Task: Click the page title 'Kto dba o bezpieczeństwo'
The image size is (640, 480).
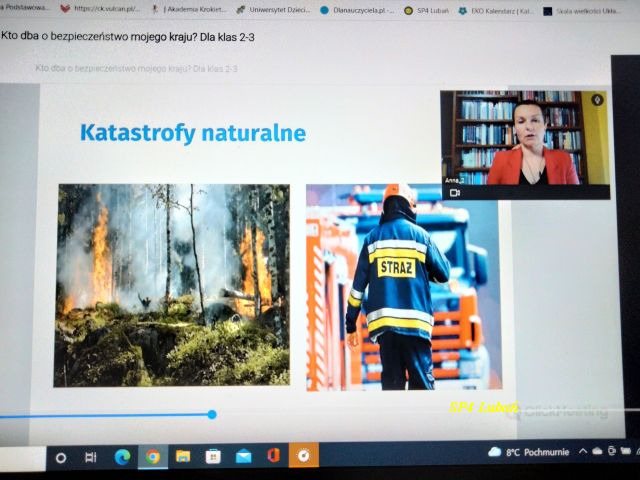Action: coord(128,37)
